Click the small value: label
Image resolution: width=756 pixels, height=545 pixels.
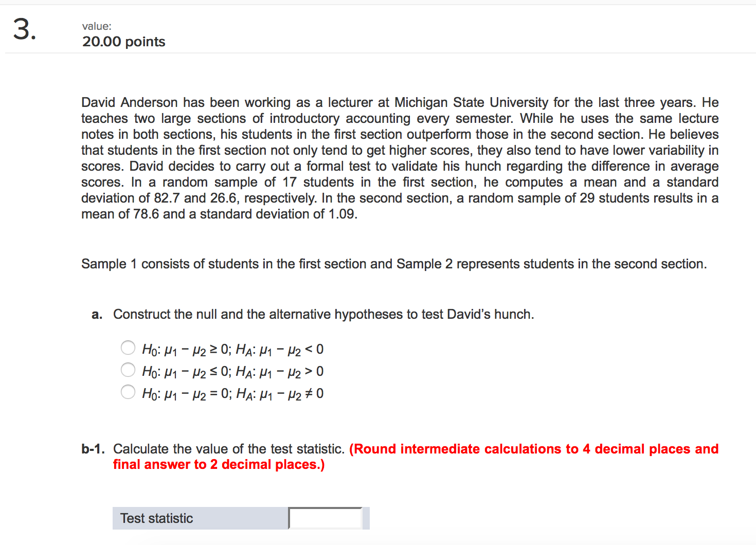pyautogui.click(x=97, y=26)
